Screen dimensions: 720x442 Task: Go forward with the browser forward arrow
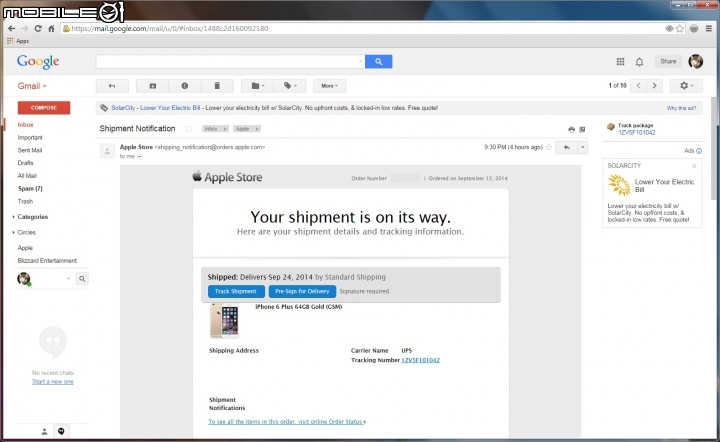[25, 28]
